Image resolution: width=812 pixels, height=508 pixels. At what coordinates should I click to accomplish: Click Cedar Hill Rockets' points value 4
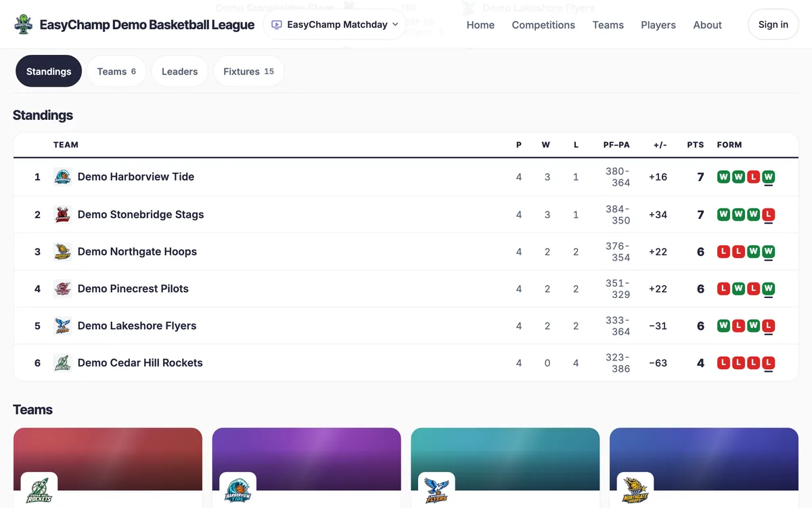tap(701, 363)
